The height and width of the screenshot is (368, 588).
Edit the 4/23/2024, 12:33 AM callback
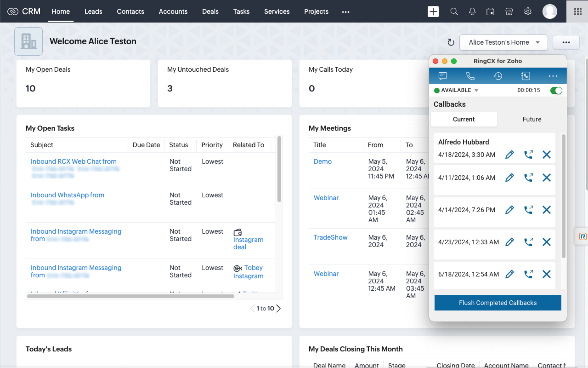[509, 242]
